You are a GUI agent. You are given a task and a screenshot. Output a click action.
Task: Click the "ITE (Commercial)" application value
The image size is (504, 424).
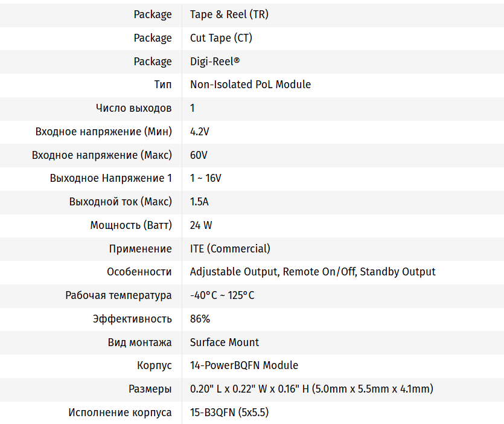[230, 249]
